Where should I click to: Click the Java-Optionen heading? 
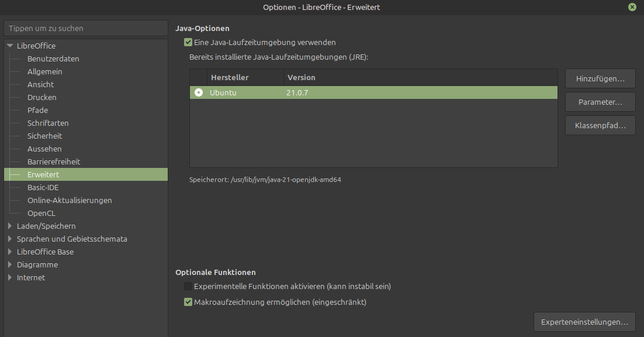tap(202, 28)
